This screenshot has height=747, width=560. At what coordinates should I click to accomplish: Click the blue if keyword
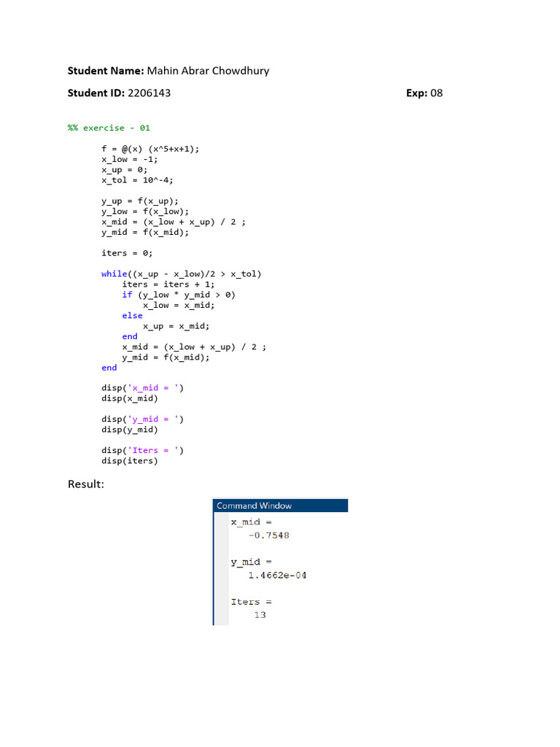point(127,295)
